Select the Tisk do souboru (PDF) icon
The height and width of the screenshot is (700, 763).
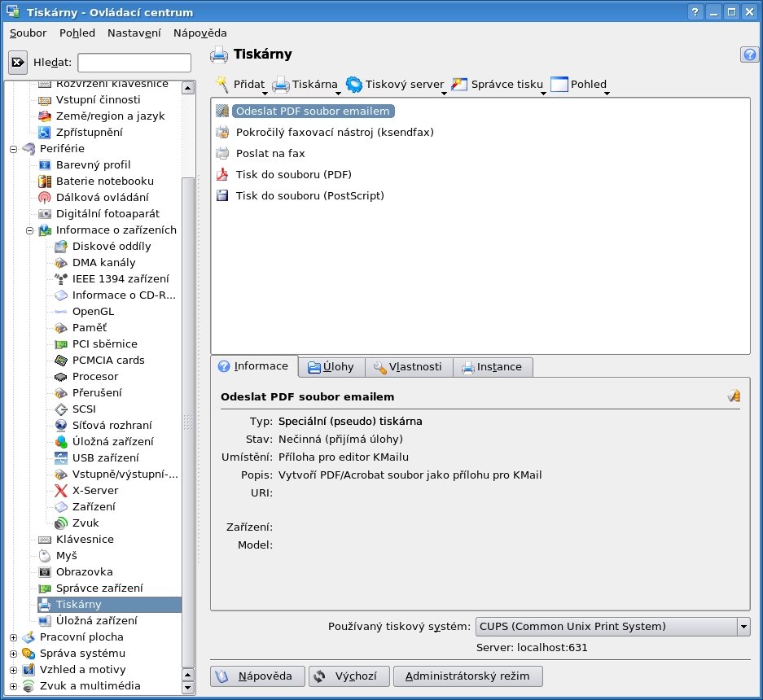click(x=222, y=174)
